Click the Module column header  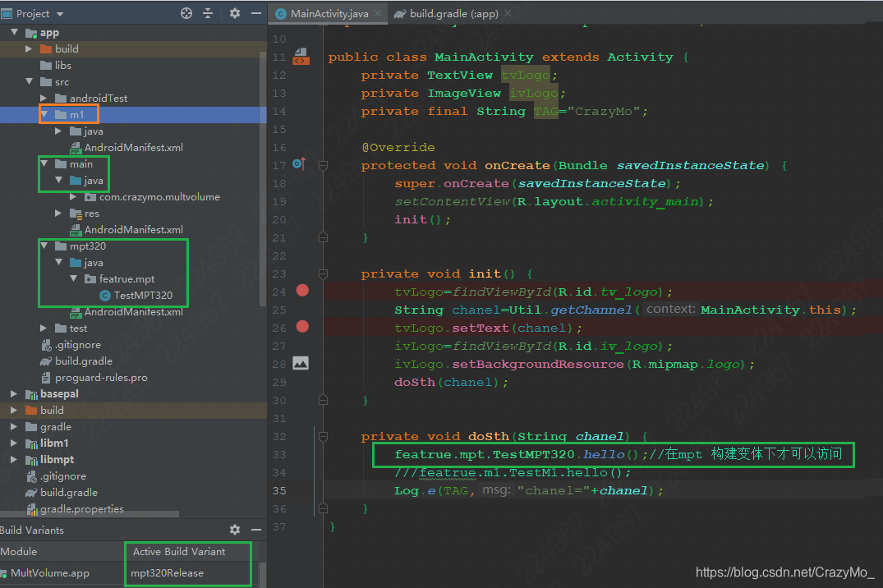(19, 551)
